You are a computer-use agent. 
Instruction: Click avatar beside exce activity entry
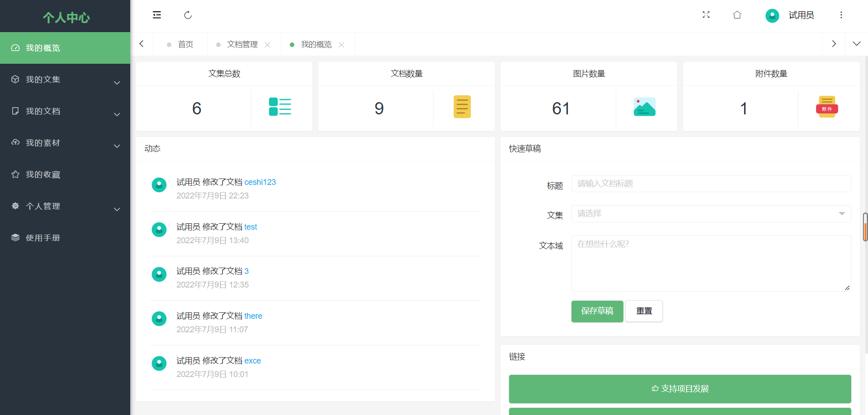[x=159, y=363]
